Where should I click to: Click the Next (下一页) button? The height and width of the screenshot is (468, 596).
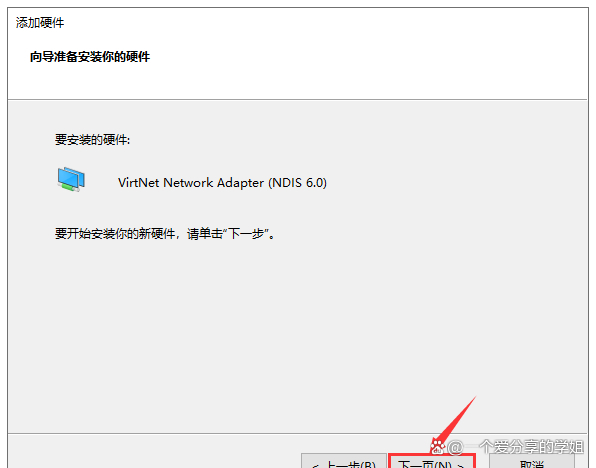(432, 462)
